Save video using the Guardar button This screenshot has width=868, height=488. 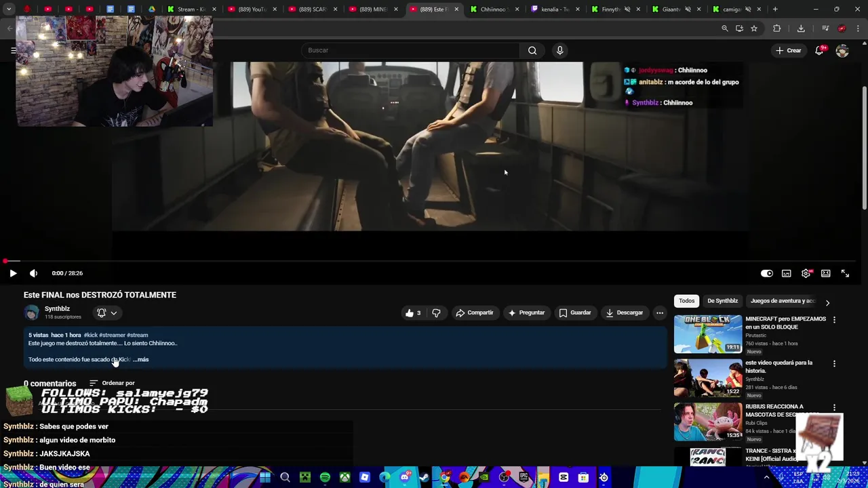pos(575,312)
